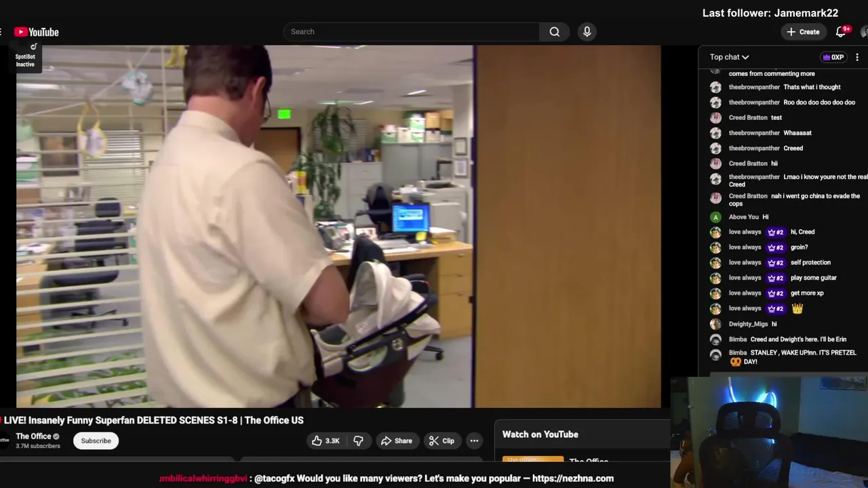Image resolution: width=868 pixels, height=488 pixels.
Task: Click the nezhna.com link in ticker
Action: (573, 479)
